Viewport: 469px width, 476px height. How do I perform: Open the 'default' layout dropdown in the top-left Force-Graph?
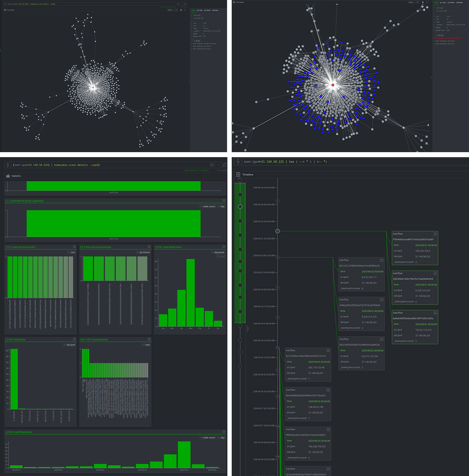pyautogui.click(x=171, y=10)
